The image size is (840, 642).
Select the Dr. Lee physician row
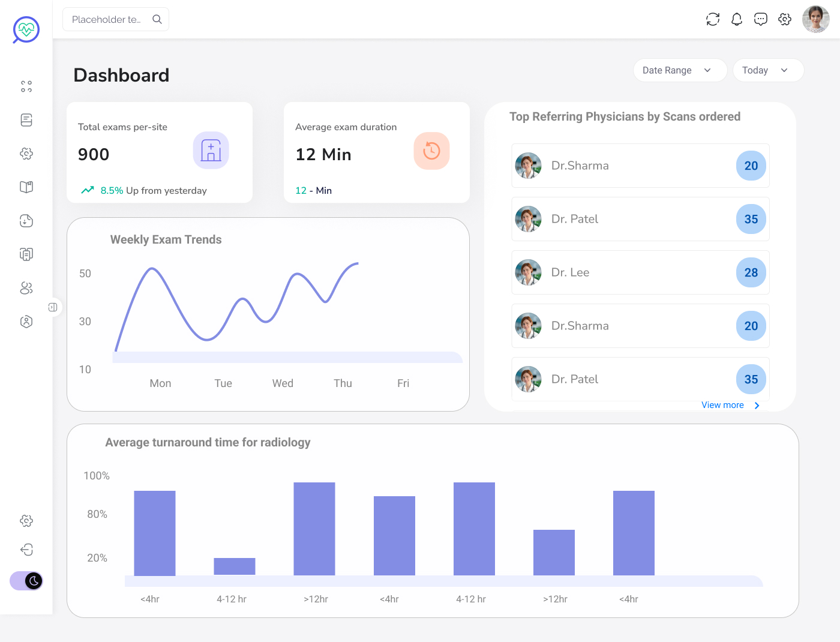coord(640,272)
